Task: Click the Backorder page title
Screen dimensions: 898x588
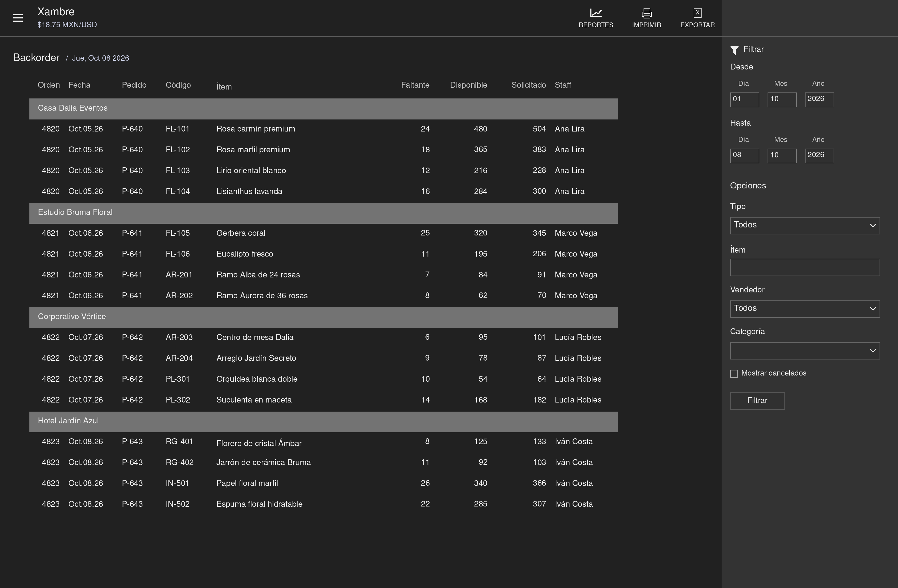Action: [36, 58]
